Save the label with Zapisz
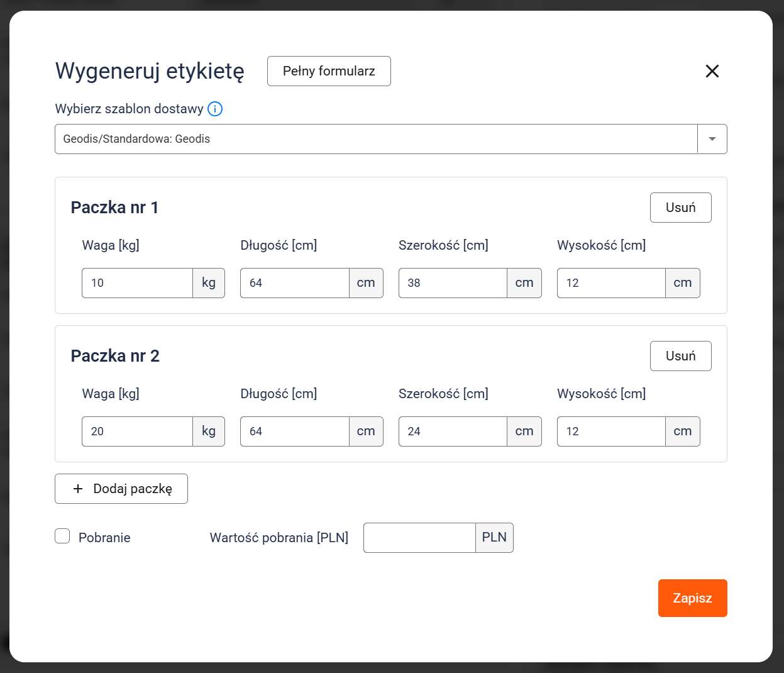Viewport: 784px width, 673px height. 692,598
